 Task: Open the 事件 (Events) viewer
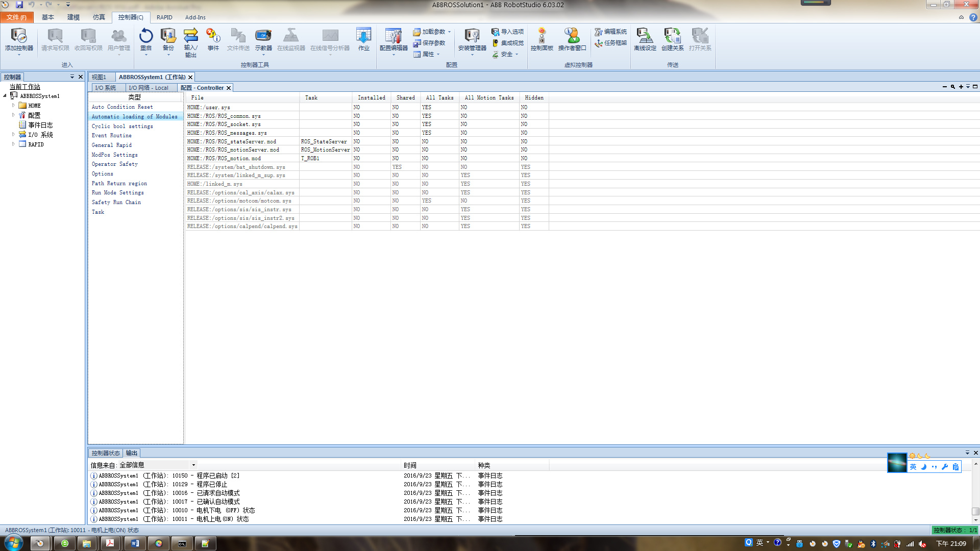(x=213, y=40)
